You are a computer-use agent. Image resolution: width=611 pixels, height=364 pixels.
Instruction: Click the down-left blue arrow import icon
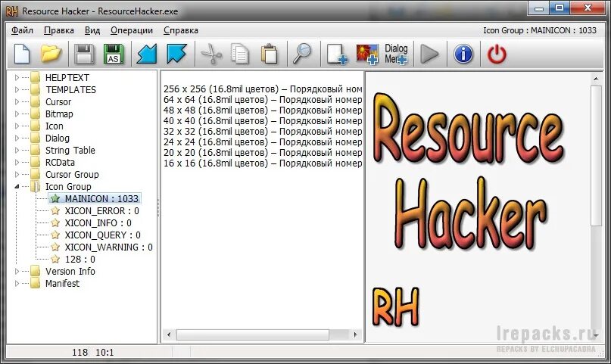147,54
